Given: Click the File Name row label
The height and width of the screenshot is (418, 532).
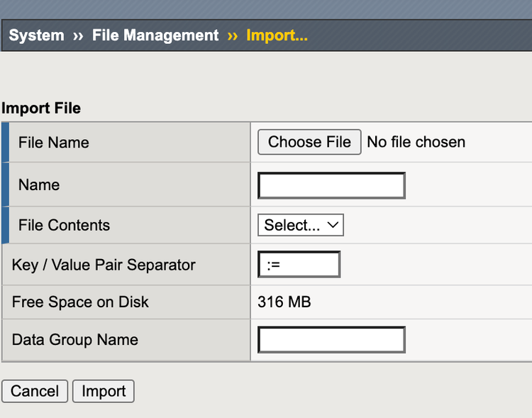Looking at the screenshot, I should tap(54, 143).
